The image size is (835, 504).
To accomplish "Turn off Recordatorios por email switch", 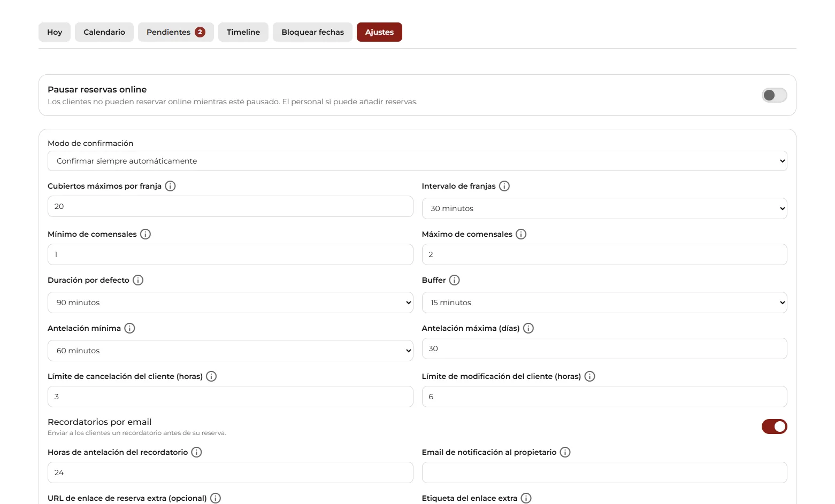I will click(x=774, y=427).
